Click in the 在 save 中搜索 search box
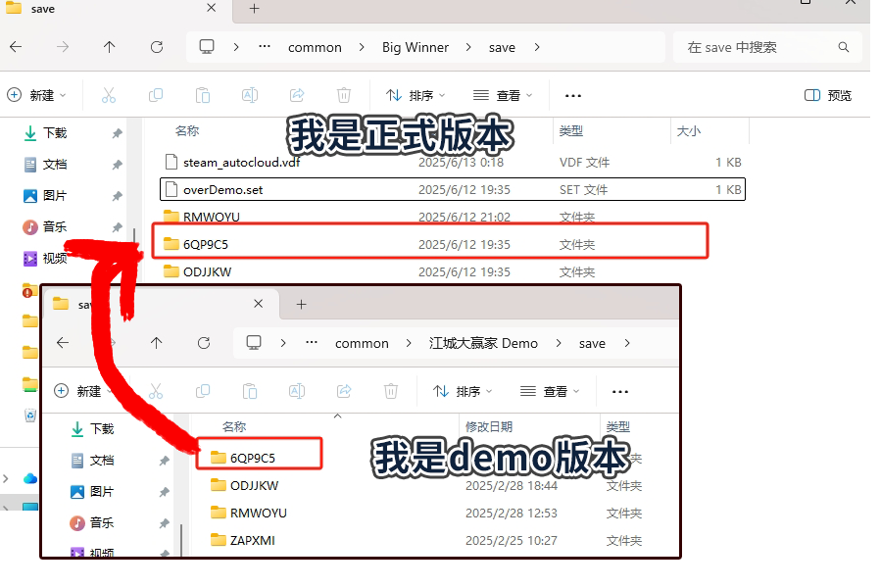This screenshot has width=880, height=588. [x=759, y=47]
